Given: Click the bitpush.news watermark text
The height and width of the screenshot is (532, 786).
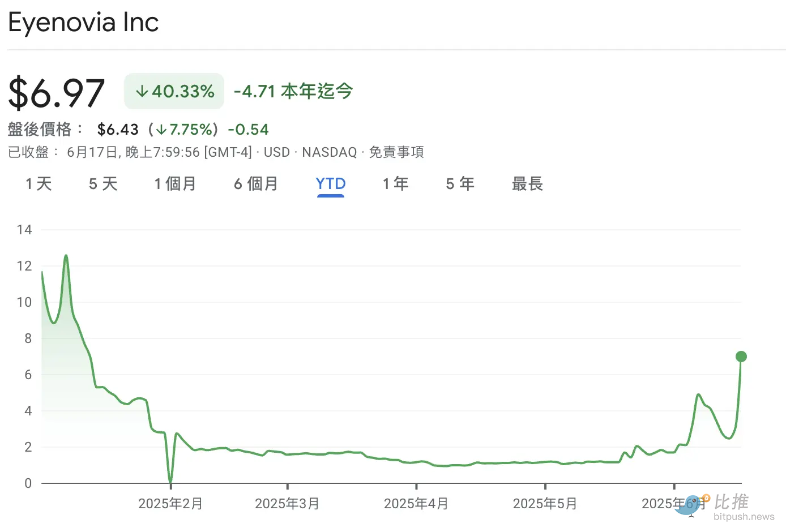Looking at the screenshot, I should [x=744, y=517].
